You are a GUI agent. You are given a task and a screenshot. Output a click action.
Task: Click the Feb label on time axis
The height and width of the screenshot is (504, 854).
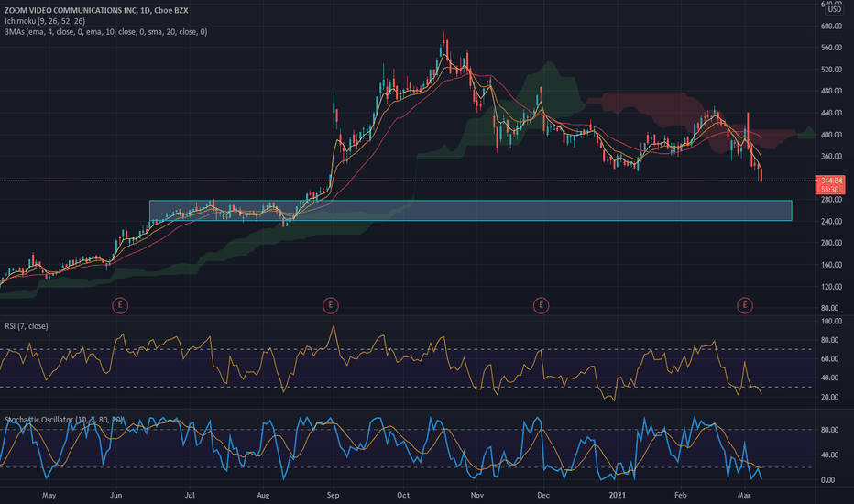680,495
